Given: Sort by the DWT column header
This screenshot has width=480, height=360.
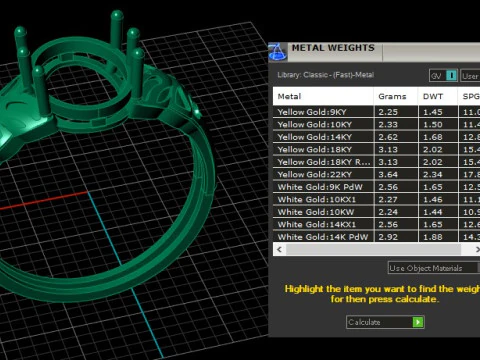Looking at the screenshot, I should point(438,96).
